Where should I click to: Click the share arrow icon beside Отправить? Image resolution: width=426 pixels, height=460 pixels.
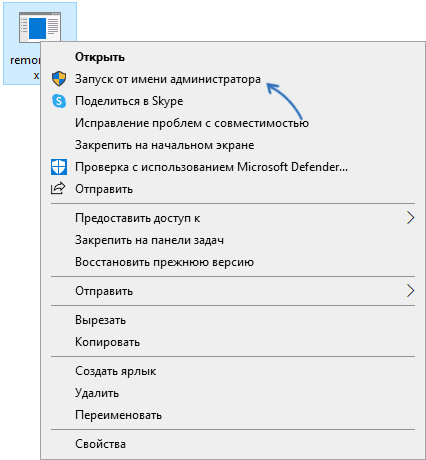click(x=58, y=188)
